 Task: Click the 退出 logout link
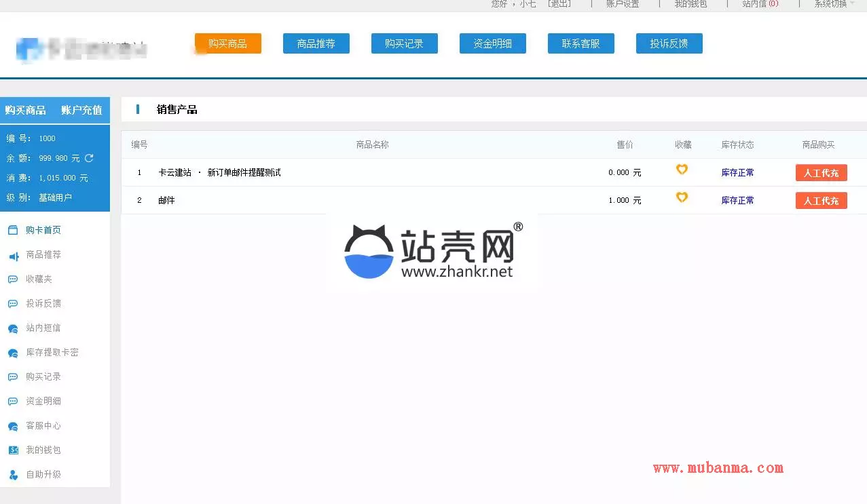(x=559, y=4)
